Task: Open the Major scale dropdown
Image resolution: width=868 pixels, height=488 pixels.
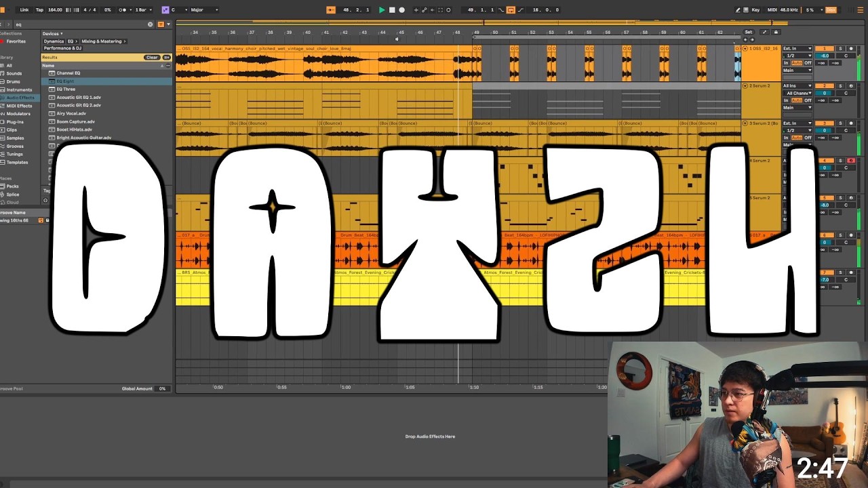Action: coord(205,10)
